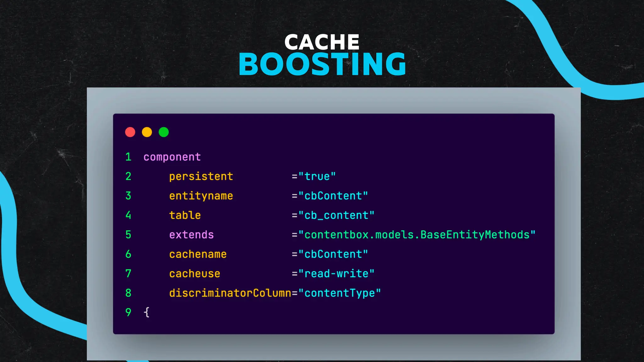Click the 'BOOSTING' heading word
644x362 pixels.
[x=322, y=64]
